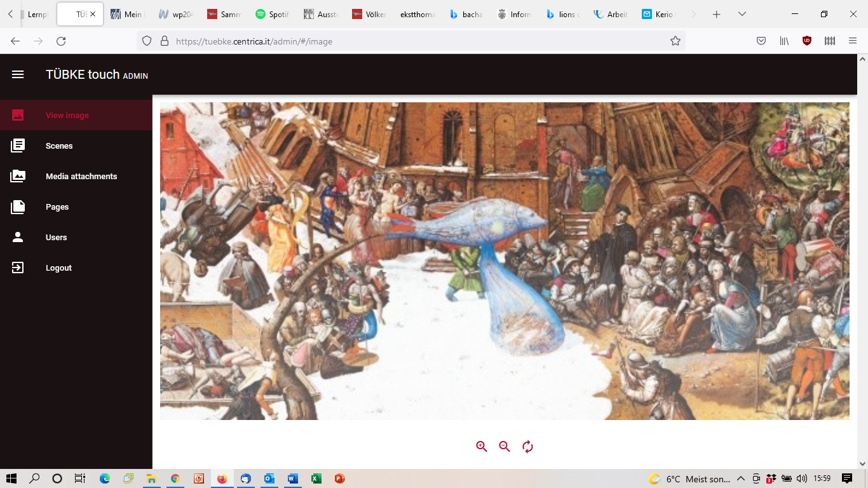Open the Pocket save icon
The width and height of the screenshot is (868, 488).
(761, 41)
